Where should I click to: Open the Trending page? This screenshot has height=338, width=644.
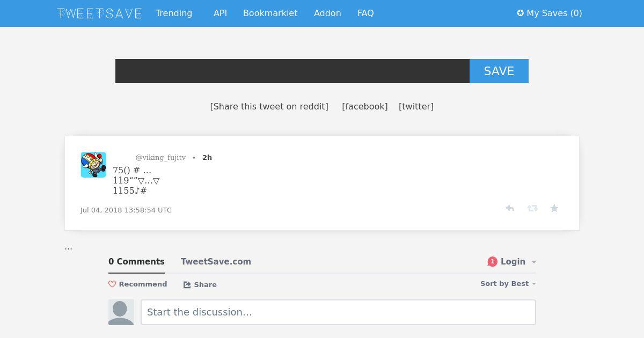174,13
